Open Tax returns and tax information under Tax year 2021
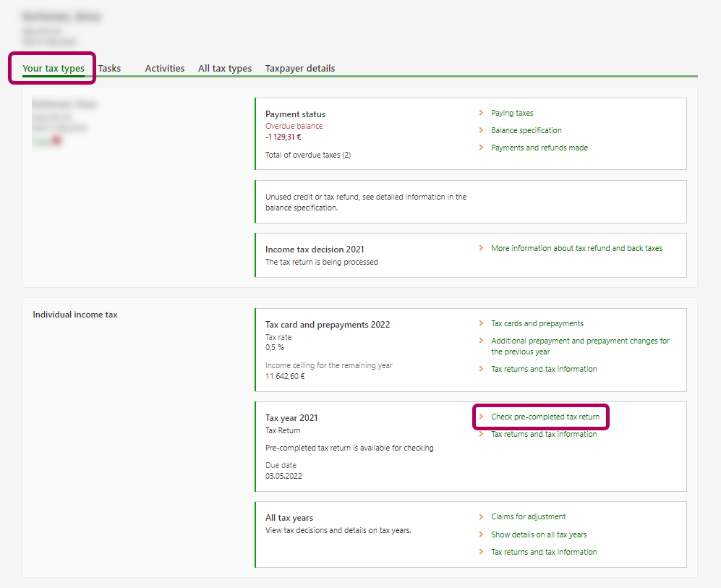This screenshot has height=588, width=721. point(544,434)
